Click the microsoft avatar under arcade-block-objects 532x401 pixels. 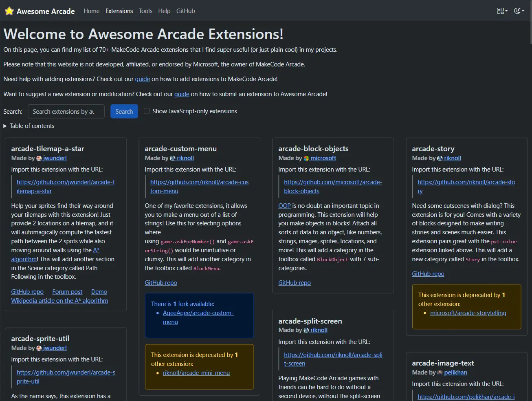click(x=306, y=158)
